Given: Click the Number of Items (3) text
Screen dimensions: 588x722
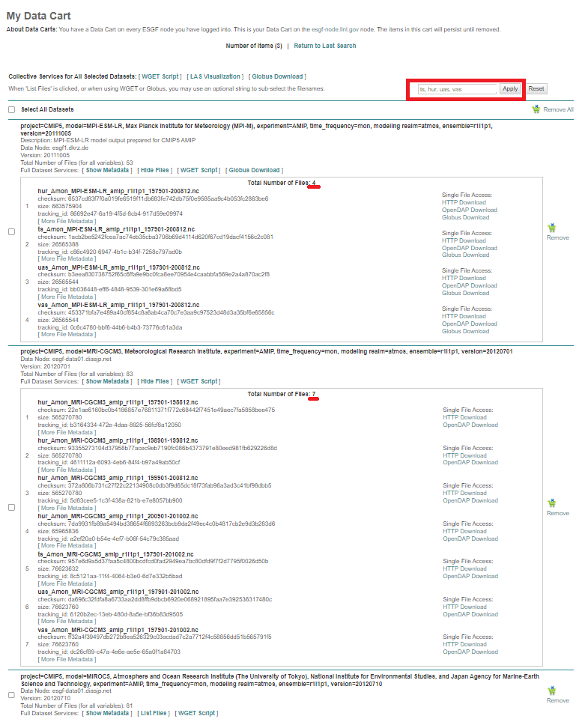Looking at the screenshot, I should click(x=254, y=46).
